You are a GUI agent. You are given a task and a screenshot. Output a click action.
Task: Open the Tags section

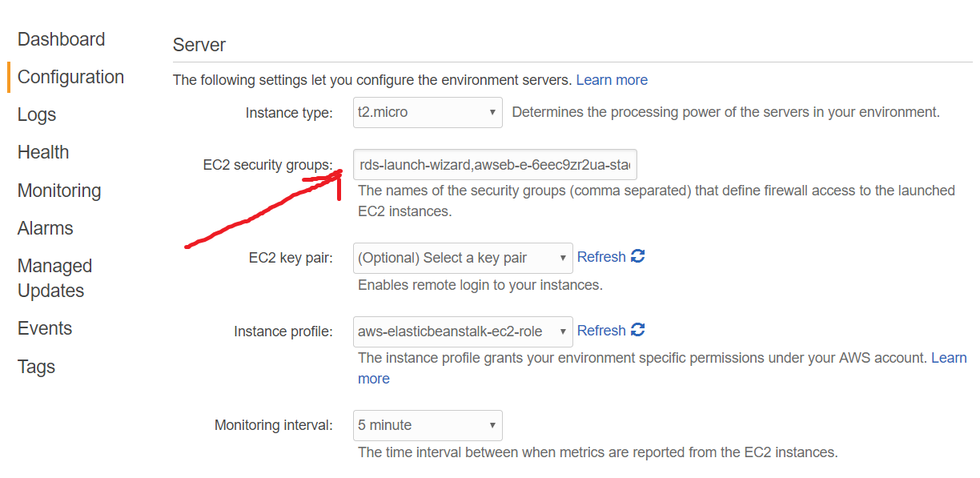coord(36,367)
